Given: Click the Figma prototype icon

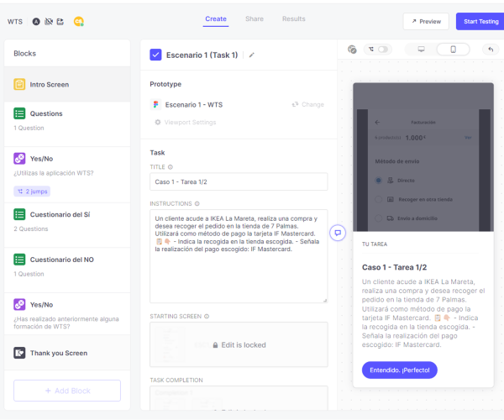Looking at the screenshot, I should tap(156, 104).
